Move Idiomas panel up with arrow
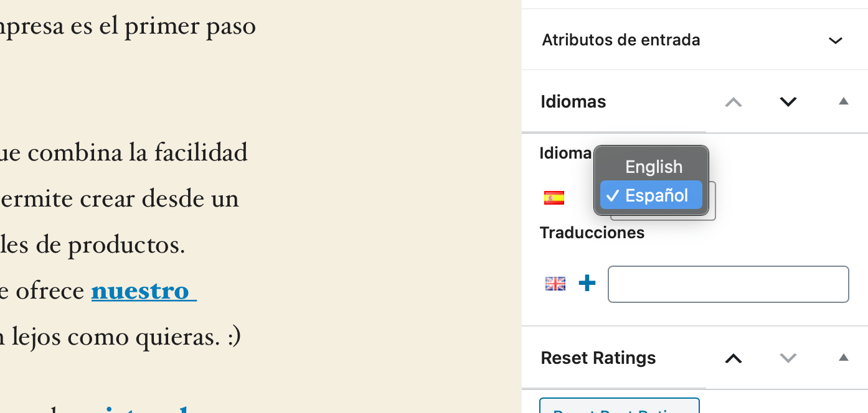 pos(734,102)
